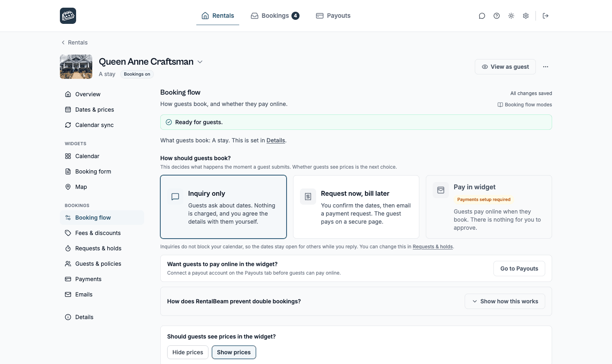Select the Request now, bill later option

tap(356, 207)
